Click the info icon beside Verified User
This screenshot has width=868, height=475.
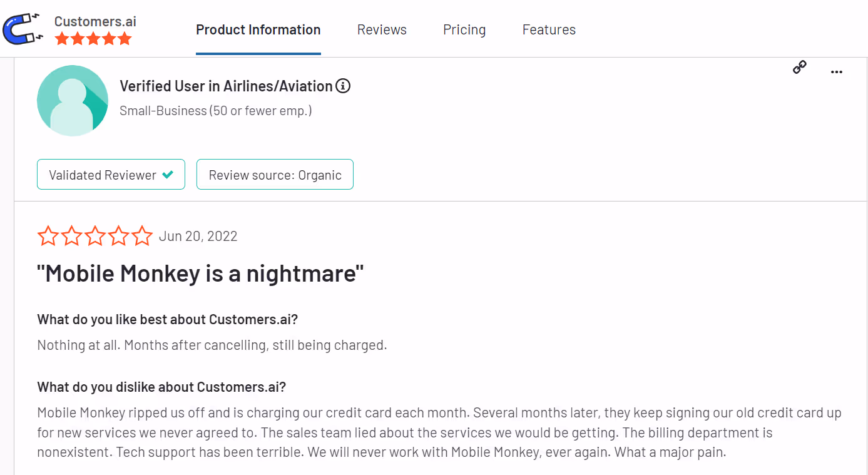click(343, 86)
